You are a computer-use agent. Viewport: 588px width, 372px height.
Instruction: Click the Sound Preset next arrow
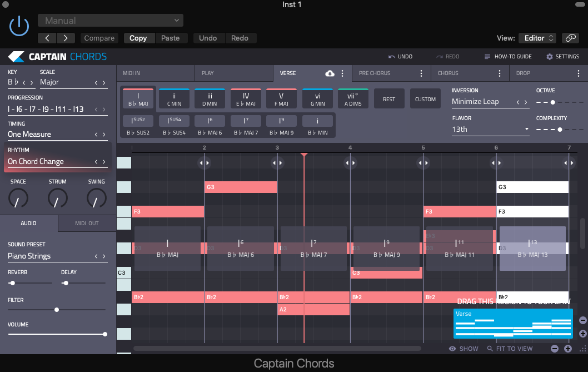(x=104, y=256)
